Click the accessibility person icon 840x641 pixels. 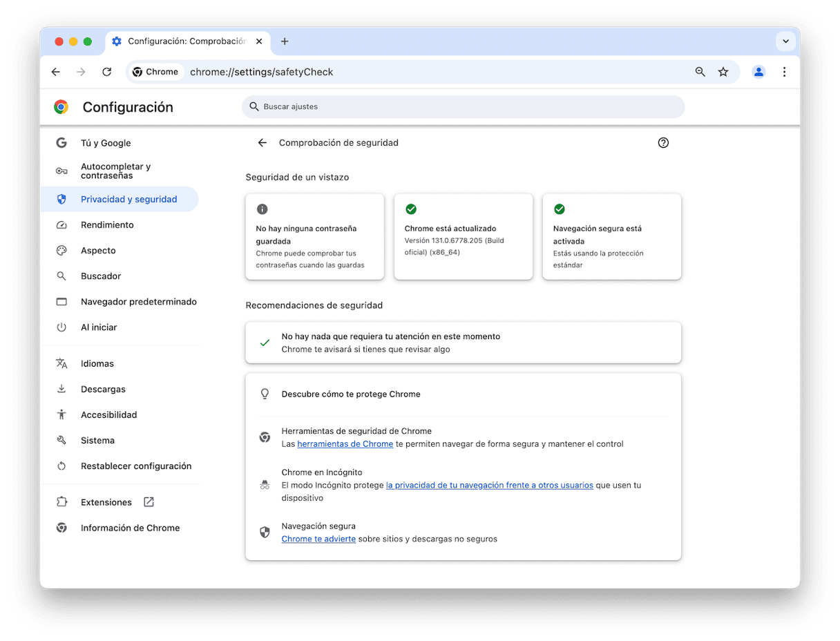(x=61, y=414)
